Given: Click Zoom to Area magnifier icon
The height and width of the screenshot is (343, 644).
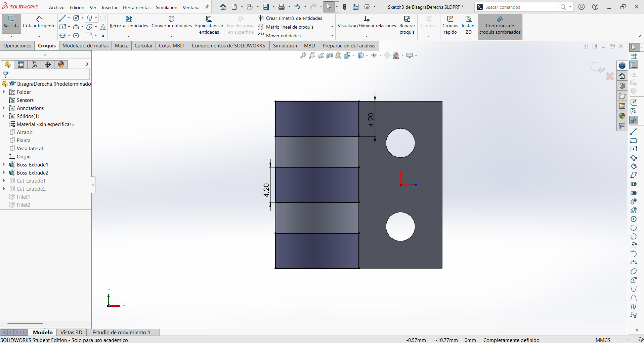Looking at the screenshot, I should point(312,55).
